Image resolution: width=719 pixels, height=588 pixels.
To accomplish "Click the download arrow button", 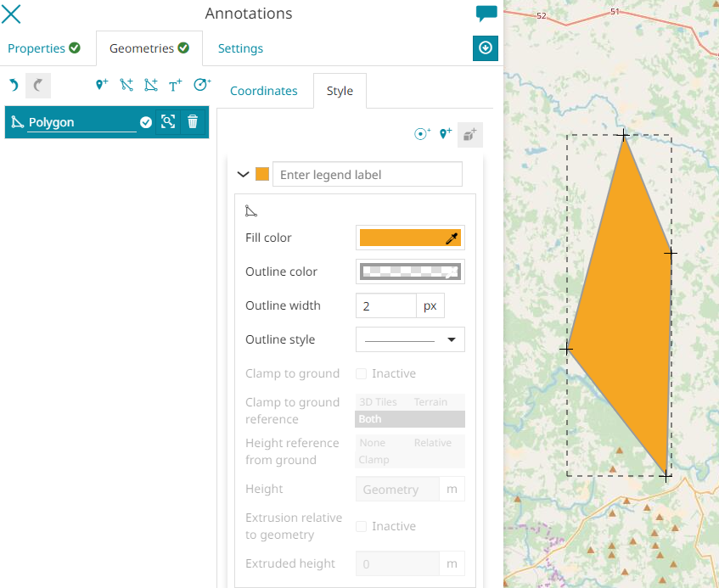I will (x=486, y=48).
